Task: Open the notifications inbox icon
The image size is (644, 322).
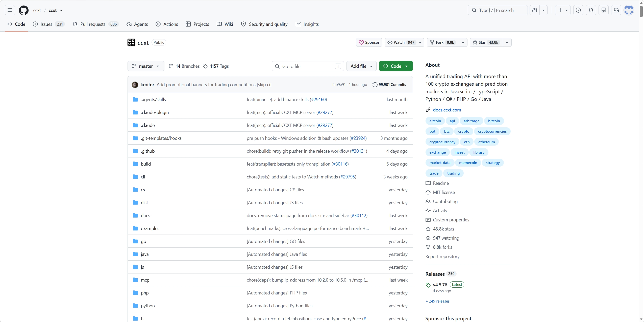Action: click(x=616, y=10)
